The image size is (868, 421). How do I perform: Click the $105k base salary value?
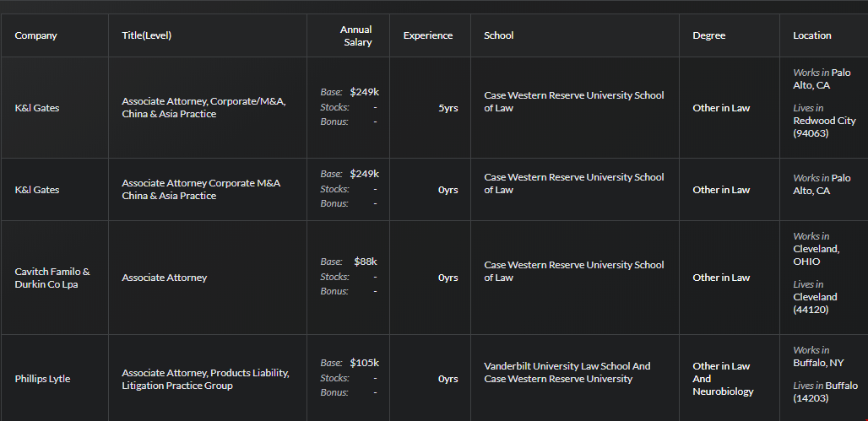point(364,363)
